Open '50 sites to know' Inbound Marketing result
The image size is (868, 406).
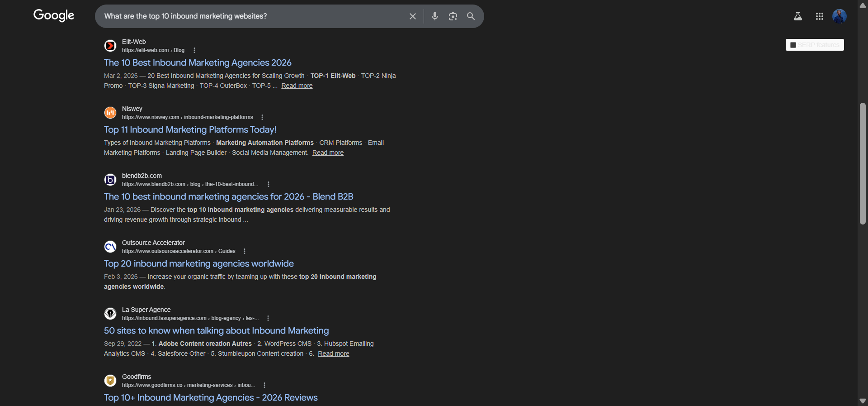(217, 330)
